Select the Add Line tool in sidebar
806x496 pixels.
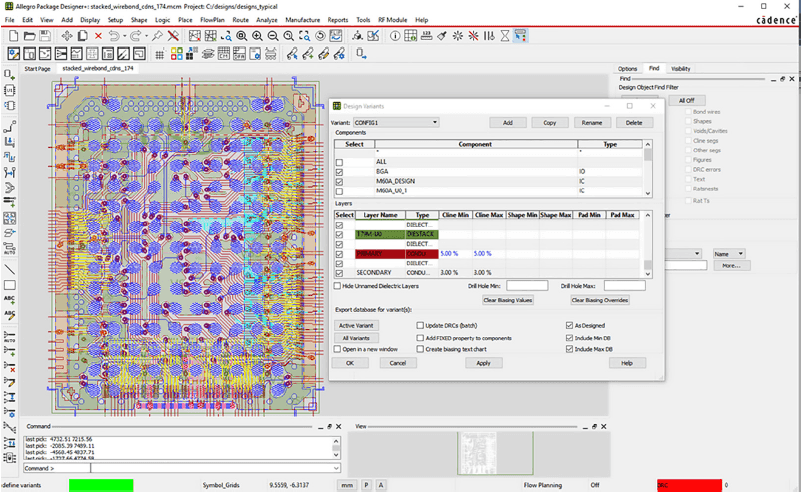9,269
